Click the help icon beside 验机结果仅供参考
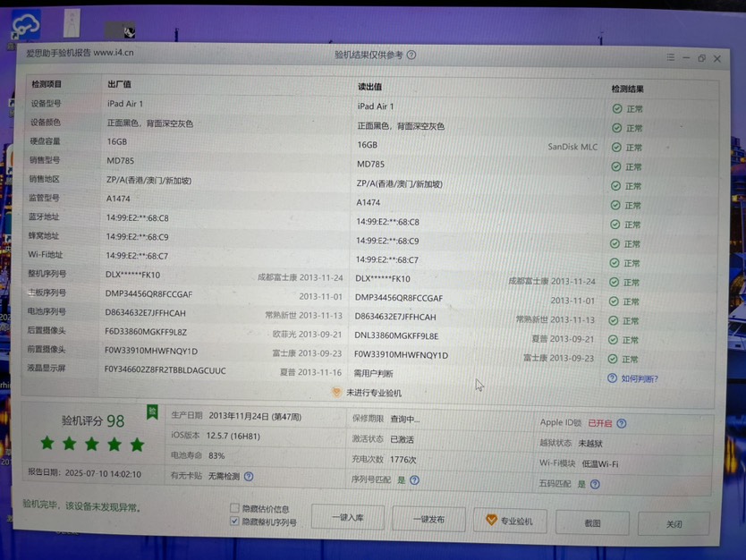746x560 pixels. pyautogui.click(x=411, y=55)
